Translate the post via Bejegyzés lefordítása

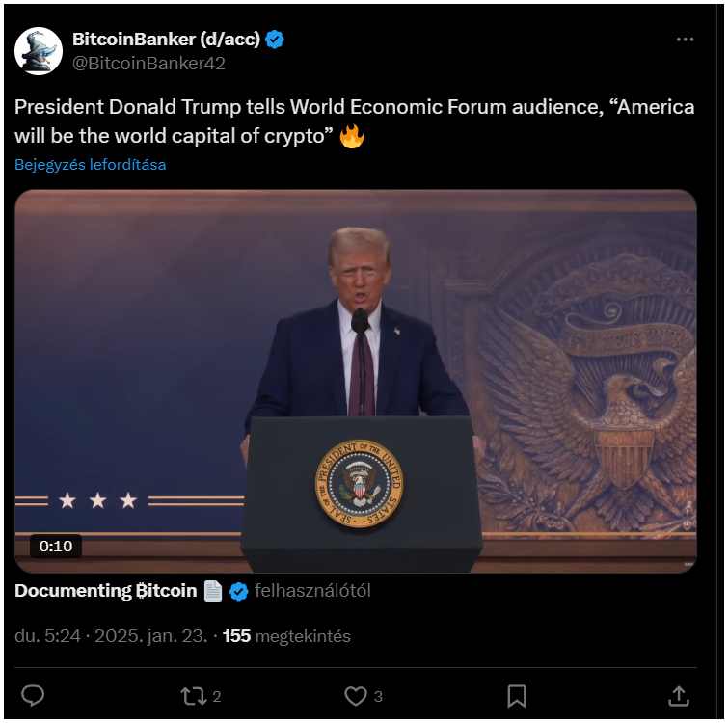click(90, 165)
